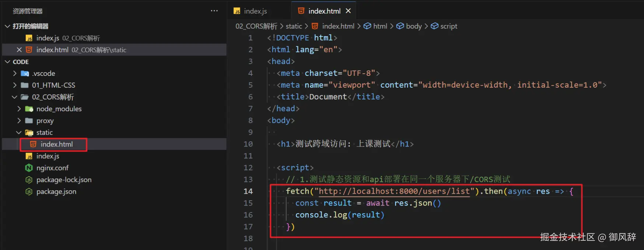Click line number 10 in the gutter

(x=248, y=144)
